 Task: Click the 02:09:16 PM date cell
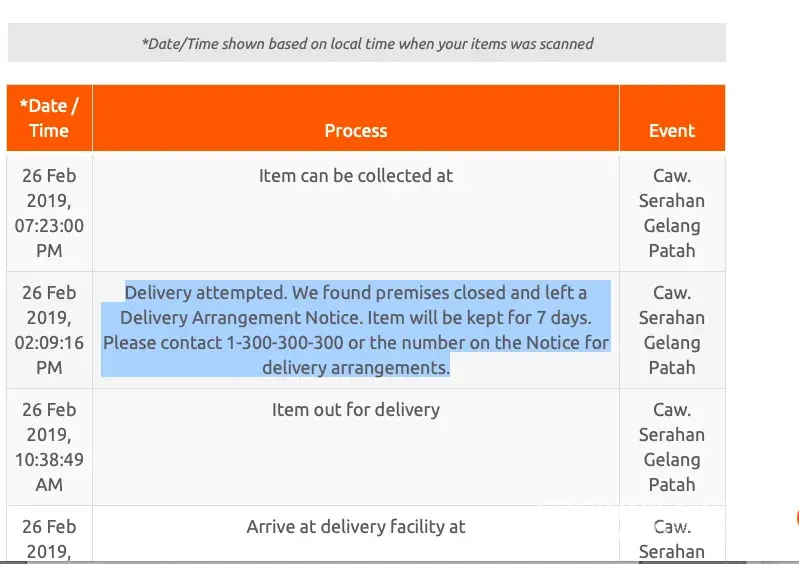pyautogui.click(x=49, y=330)
